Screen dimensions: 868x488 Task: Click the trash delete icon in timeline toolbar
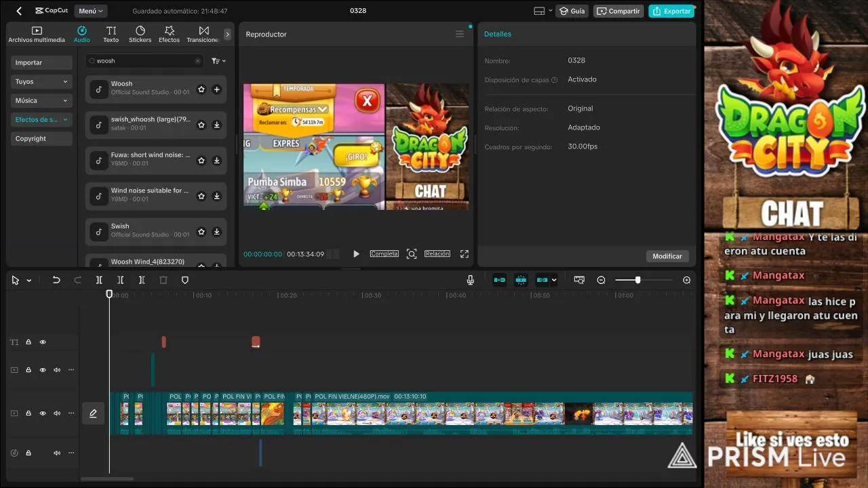tap(163, 280)
